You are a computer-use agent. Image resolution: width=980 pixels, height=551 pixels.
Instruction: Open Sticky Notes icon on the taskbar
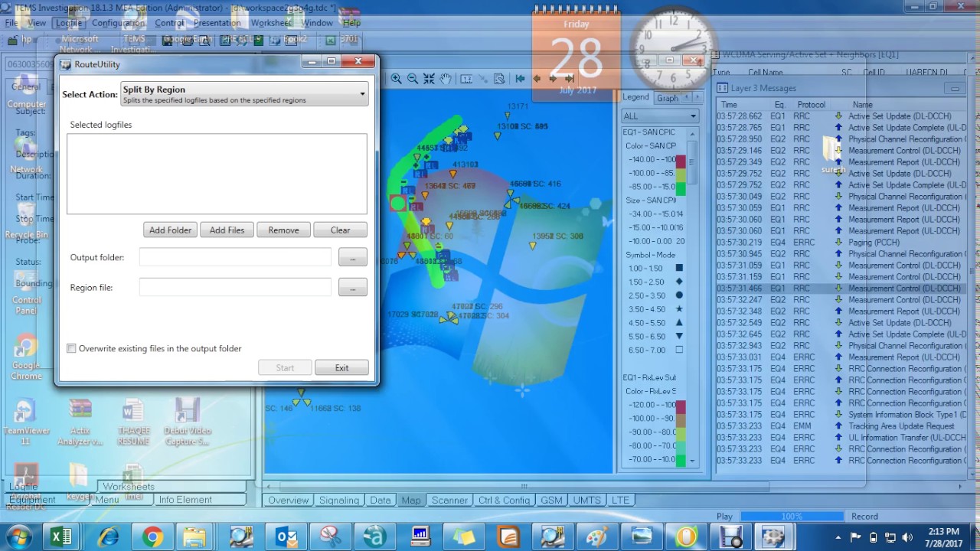[x=463, y=536]
